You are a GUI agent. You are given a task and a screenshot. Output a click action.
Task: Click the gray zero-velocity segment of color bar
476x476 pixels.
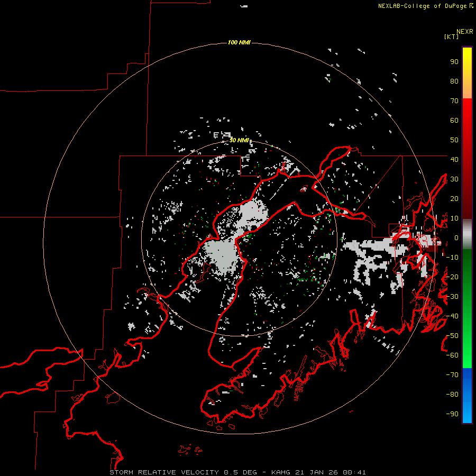(467, 234)
